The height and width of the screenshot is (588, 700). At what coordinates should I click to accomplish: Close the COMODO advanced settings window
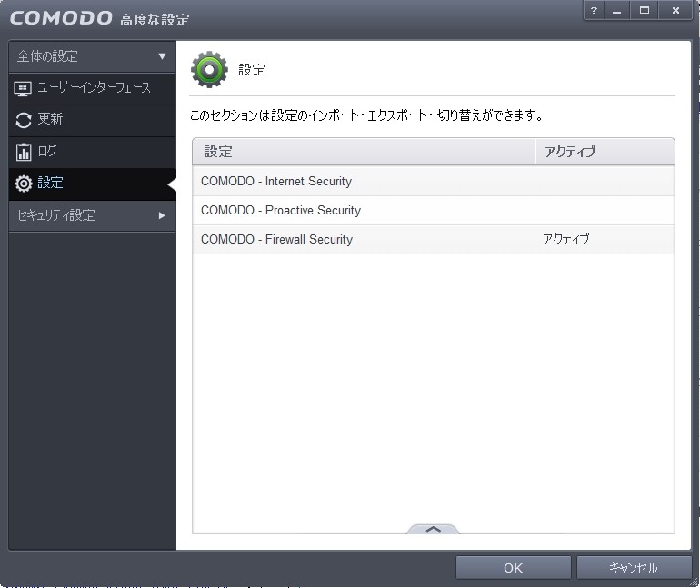[675, 11]
